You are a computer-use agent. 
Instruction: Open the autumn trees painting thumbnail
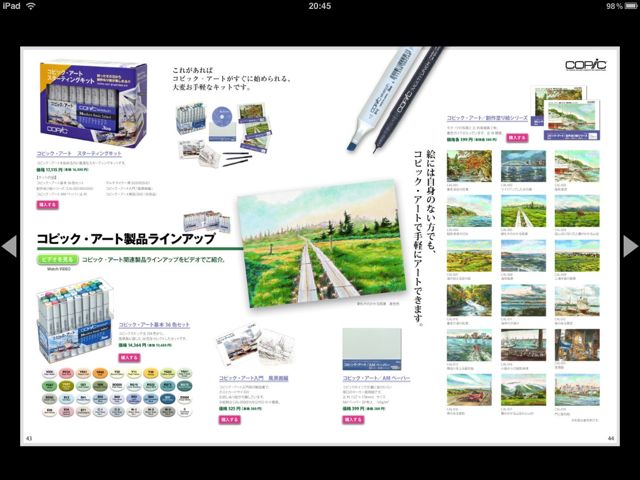[x=469, y=166]
